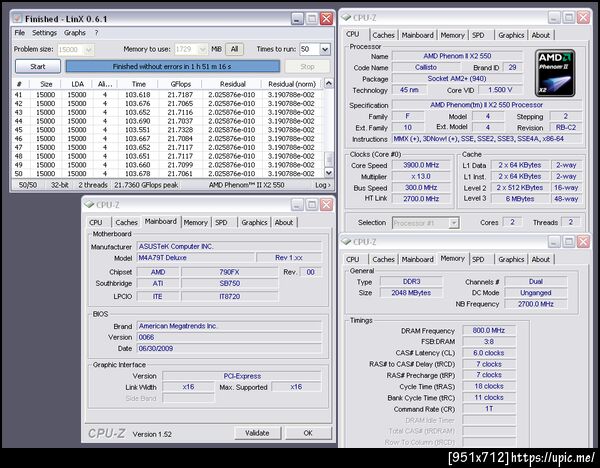600x468 pixels.
Task: Open the Settings menu in LinX
Action: [x=44, y=33]
